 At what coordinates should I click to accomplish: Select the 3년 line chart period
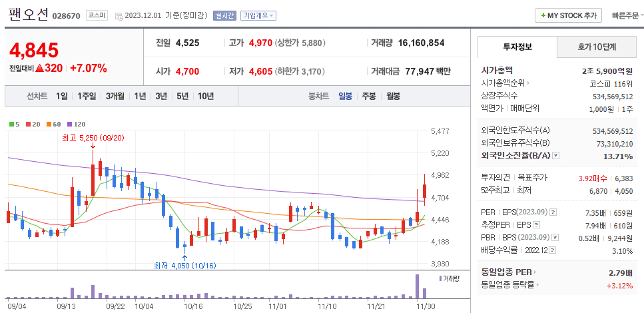point(161,97)
